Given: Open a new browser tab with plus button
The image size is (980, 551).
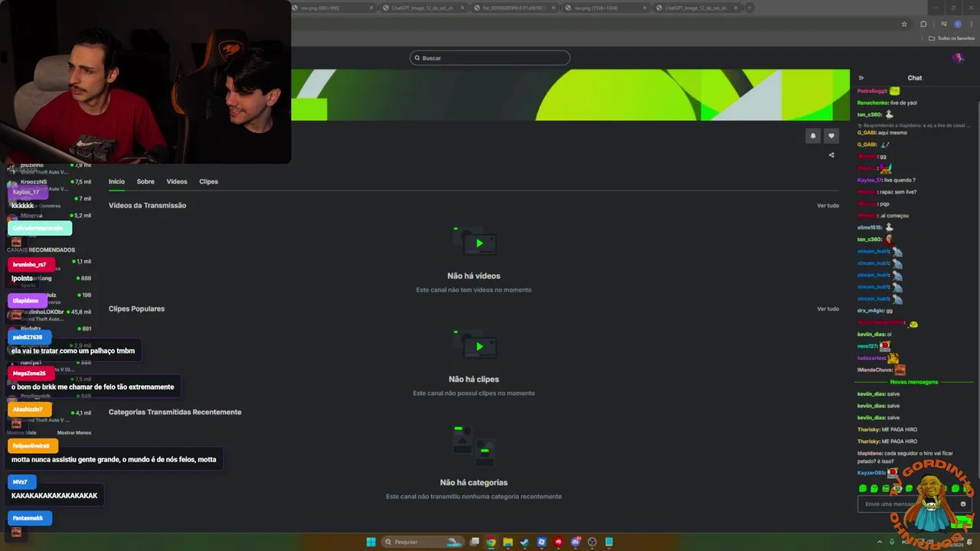Looking at the screenshot, I should coord(750,8).
